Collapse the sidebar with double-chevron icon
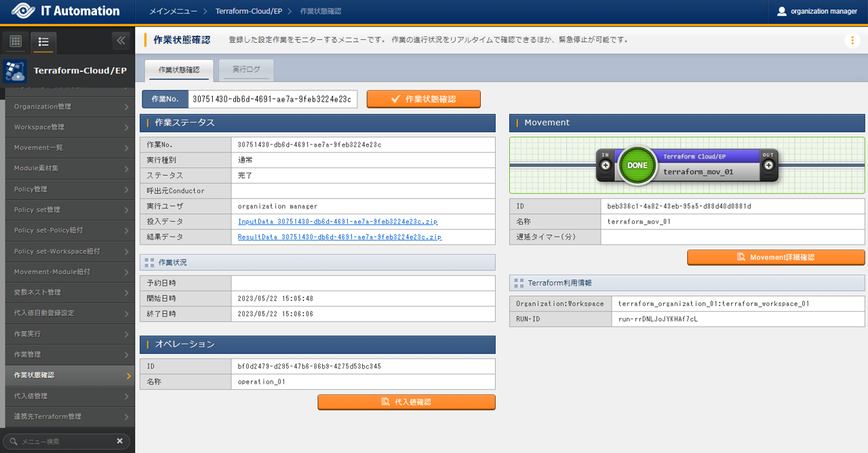The height and width of the screenshot is (453, 868). click(121, 41)
